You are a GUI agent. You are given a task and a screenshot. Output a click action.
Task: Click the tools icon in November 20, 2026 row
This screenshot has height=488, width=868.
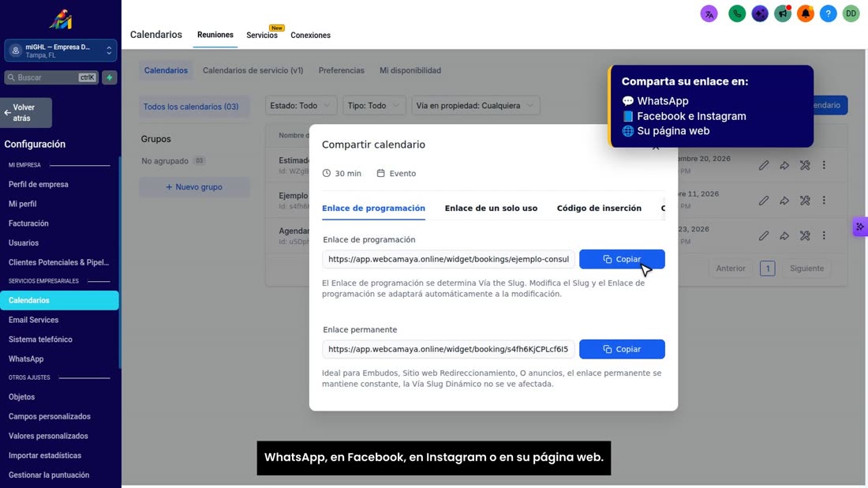(804, 165)
